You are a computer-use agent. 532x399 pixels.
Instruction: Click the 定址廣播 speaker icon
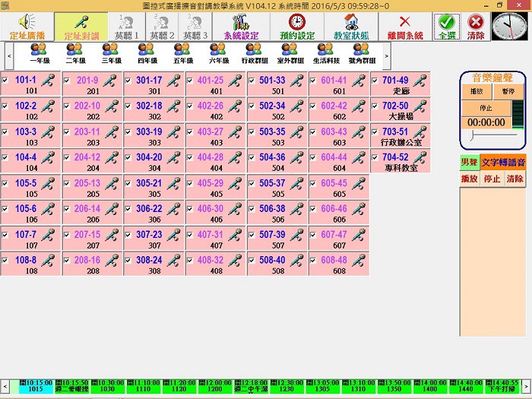click(27, 21)
